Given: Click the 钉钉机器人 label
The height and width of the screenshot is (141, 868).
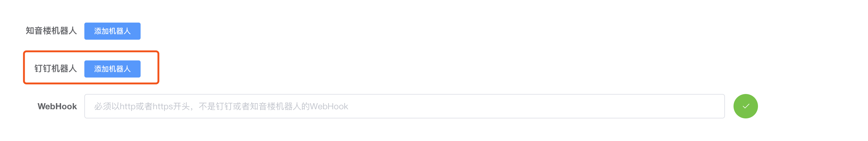Looking at the screenshot, I should [56, 69].
